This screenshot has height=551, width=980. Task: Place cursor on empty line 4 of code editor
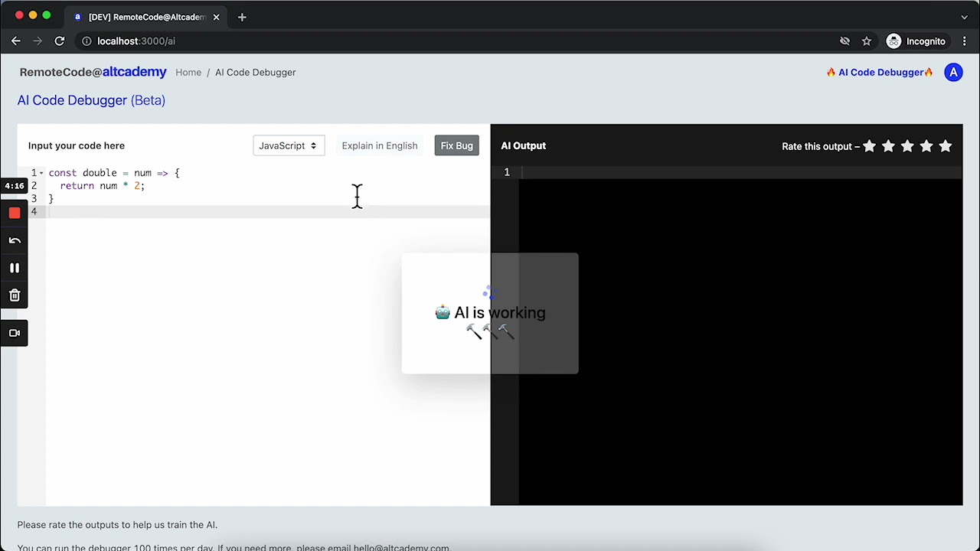[x=268, y=212]
